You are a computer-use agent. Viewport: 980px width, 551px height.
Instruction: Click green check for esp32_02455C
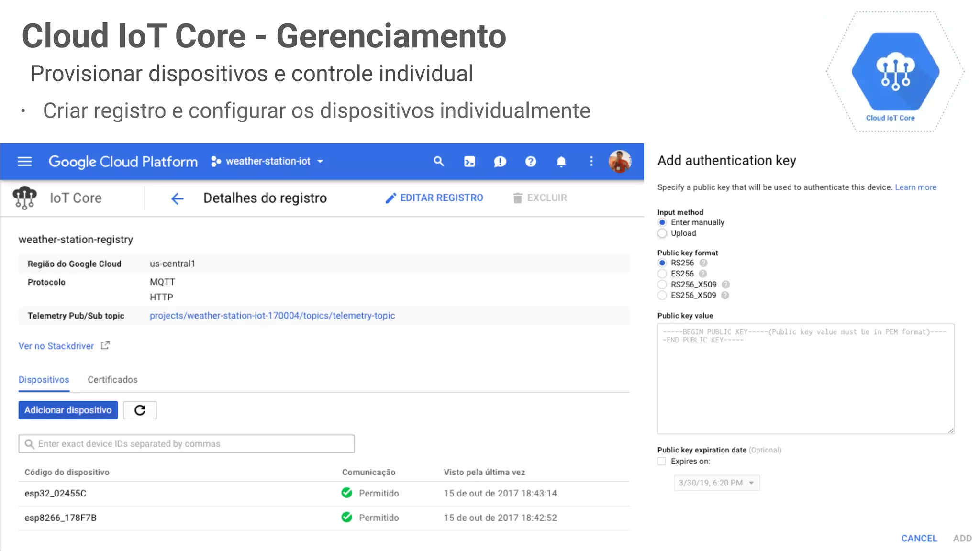click(x=347, y=493)
